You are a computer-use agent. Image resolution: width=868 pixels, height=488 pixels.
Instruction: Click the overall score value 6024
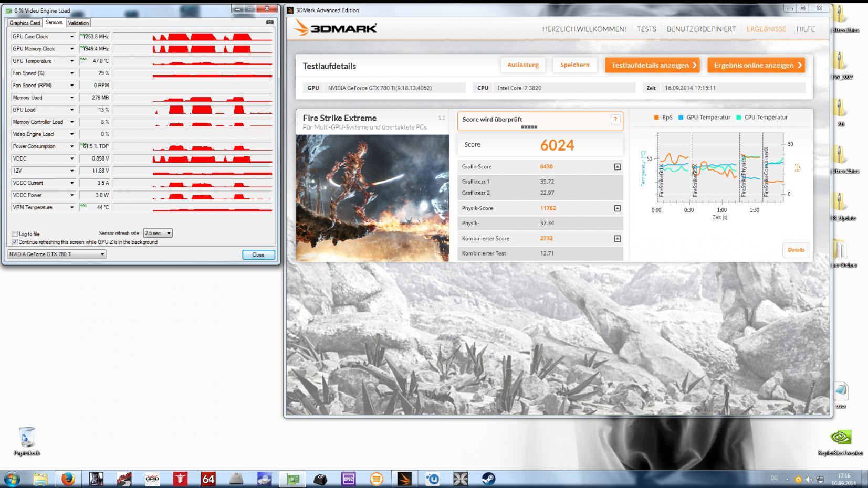point(557,145)
